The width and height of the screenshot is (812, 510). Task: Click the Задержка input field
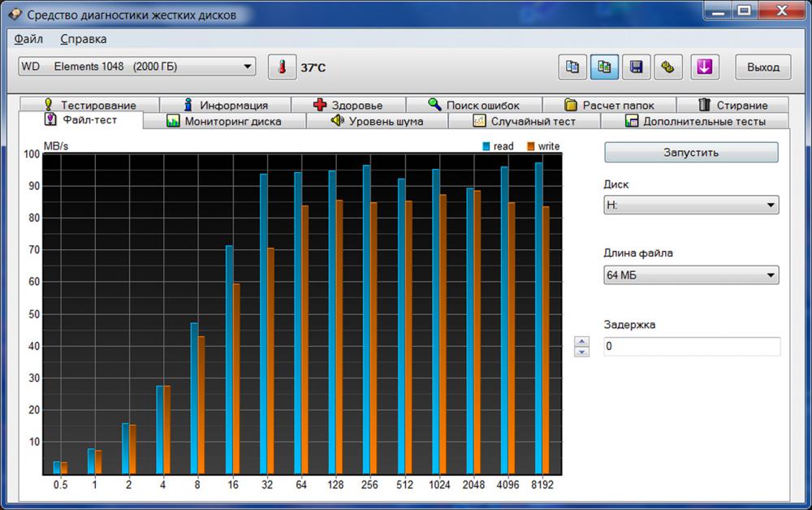pos(692,347)
